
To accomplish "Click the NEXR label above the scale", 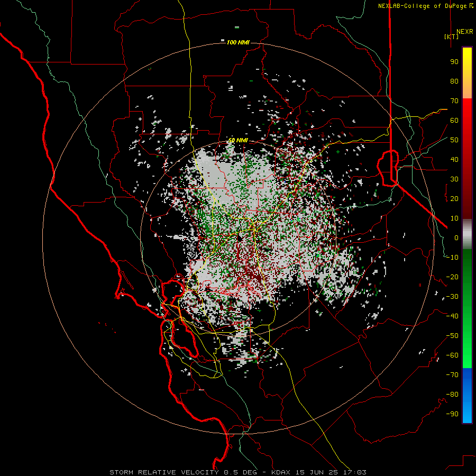I will pyautogui.click(x=464, y=32).
